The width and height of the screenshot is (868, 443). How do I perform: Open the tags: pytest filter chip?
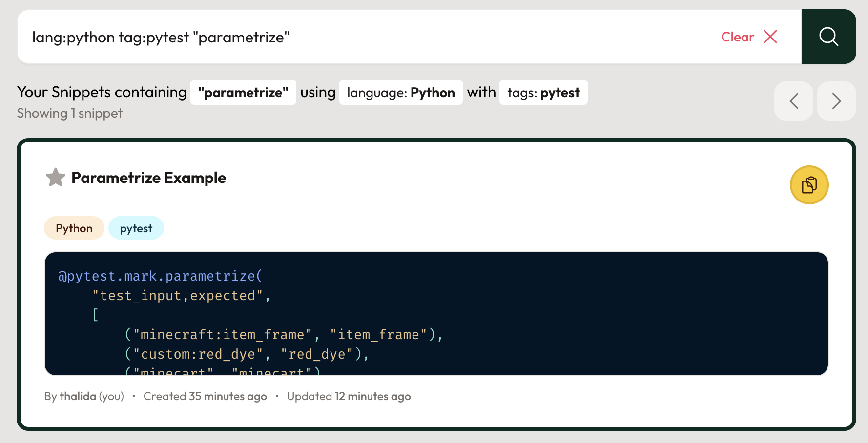click(543, 93)
